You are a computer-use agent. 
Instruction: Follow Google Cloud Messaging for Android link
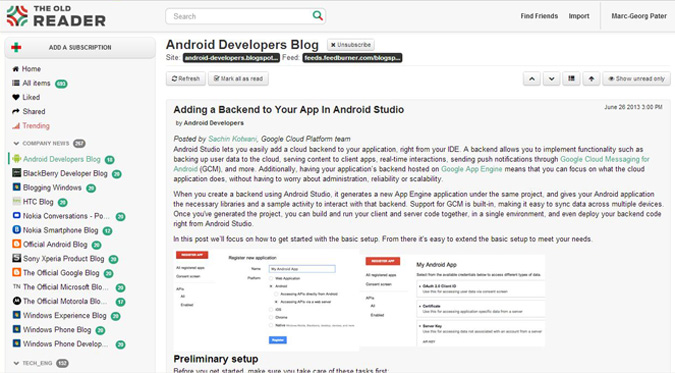click(605, 159)
